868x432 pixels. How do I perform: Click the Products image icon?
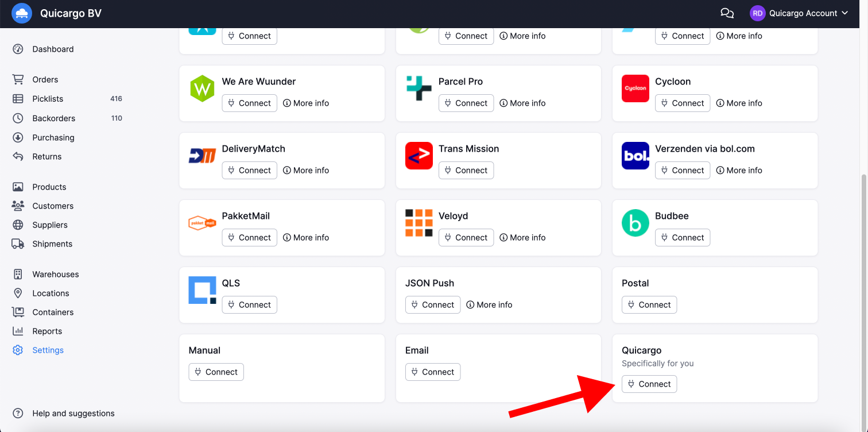[x=18, y=187]
